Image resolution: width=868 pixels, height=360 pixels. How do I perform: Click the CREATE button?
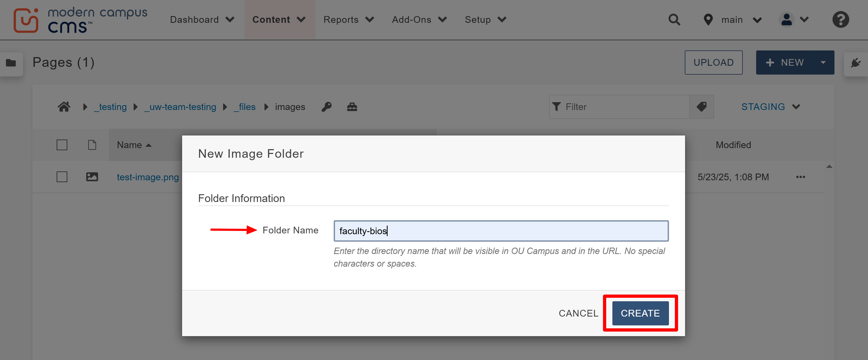640,313
